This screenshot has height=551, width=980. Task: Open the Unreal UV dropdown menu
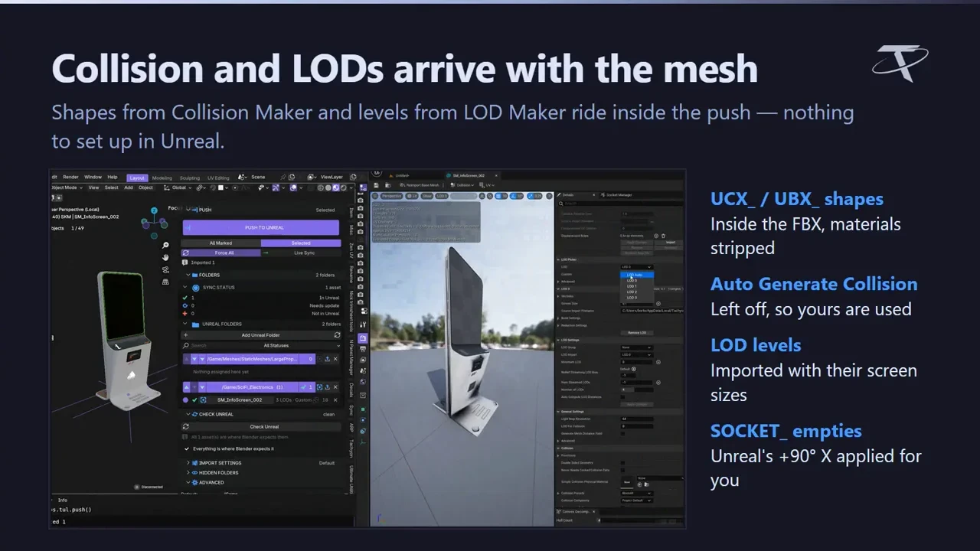click(488, 185)
